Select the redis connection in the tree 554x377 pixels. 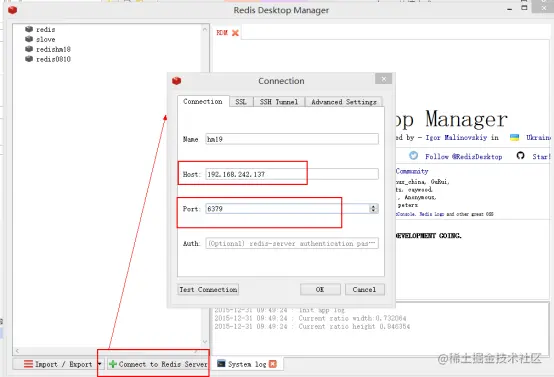pos(46,29)
